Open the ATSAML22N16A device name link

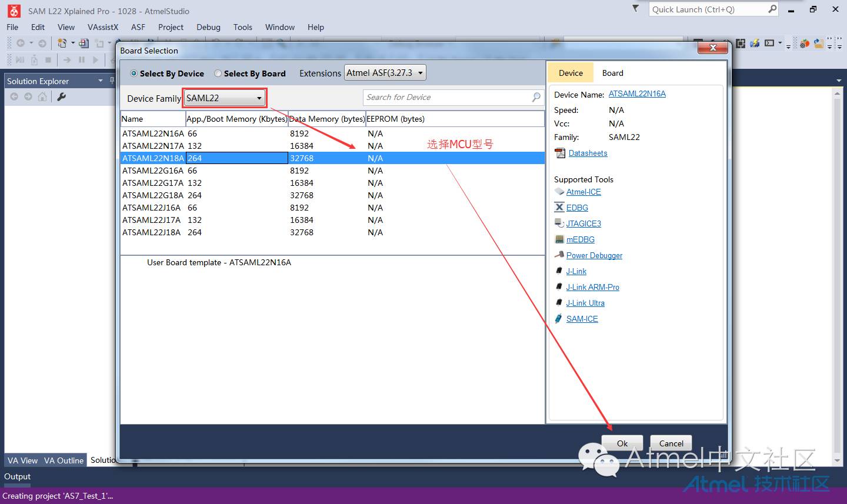point(637,94)
